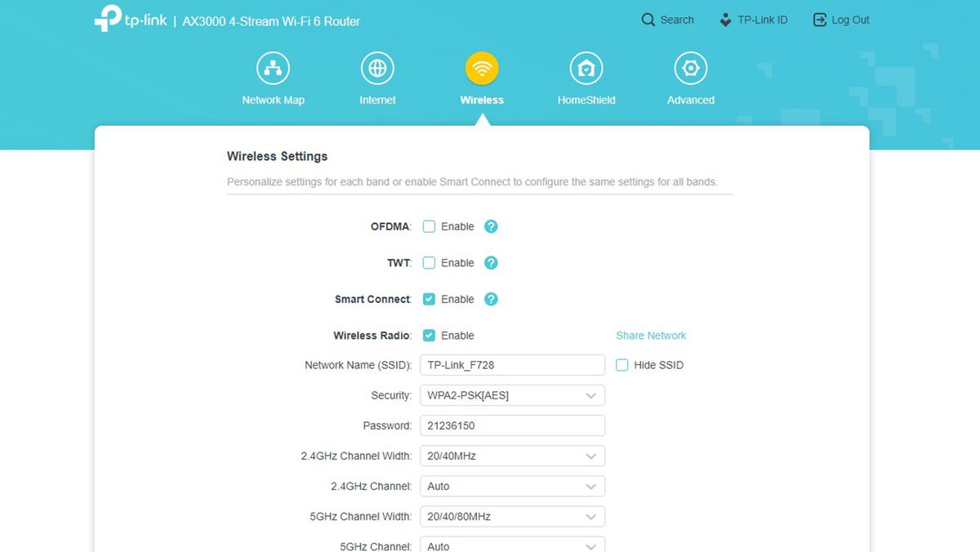Disable the Smart Connect checkbox
980x552 pixels.
click(429, 299)
